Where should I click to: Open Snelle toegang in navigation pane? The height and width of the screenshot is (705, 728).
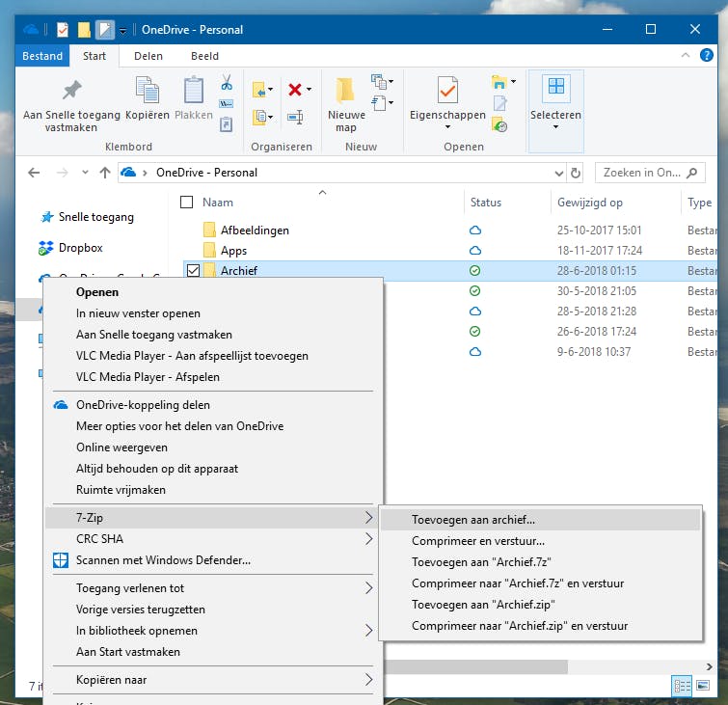coord(96,217)
